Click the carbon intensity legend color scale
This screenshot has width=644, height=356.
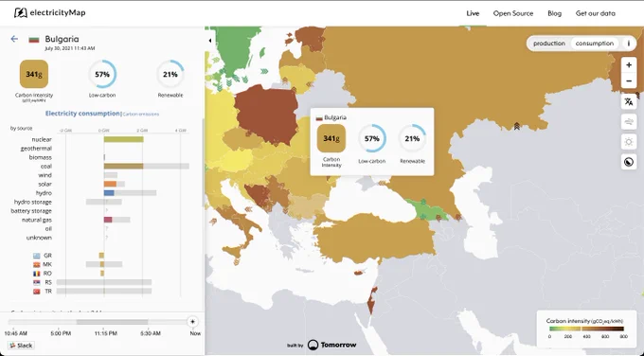[x=586, y=329]
